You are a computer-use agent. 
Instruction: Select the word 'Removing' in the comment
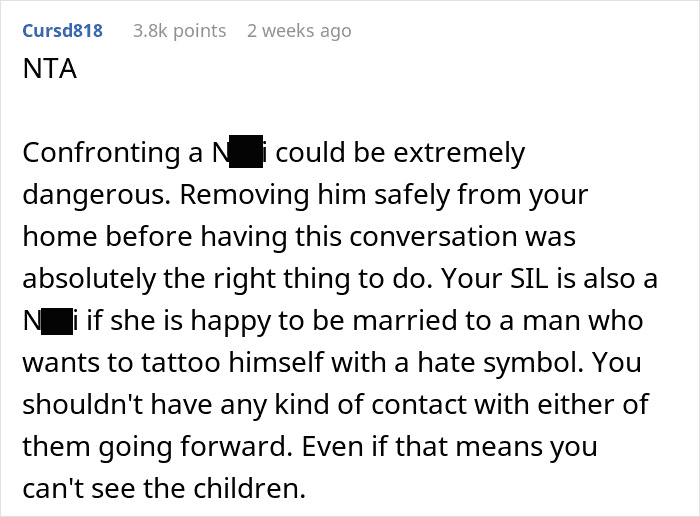244,195
